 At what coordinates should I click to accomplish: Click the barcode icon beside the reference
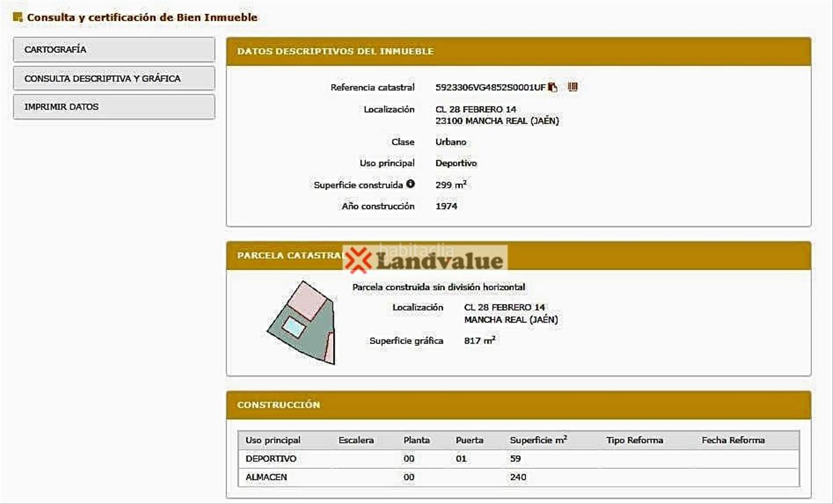(572, 87)
